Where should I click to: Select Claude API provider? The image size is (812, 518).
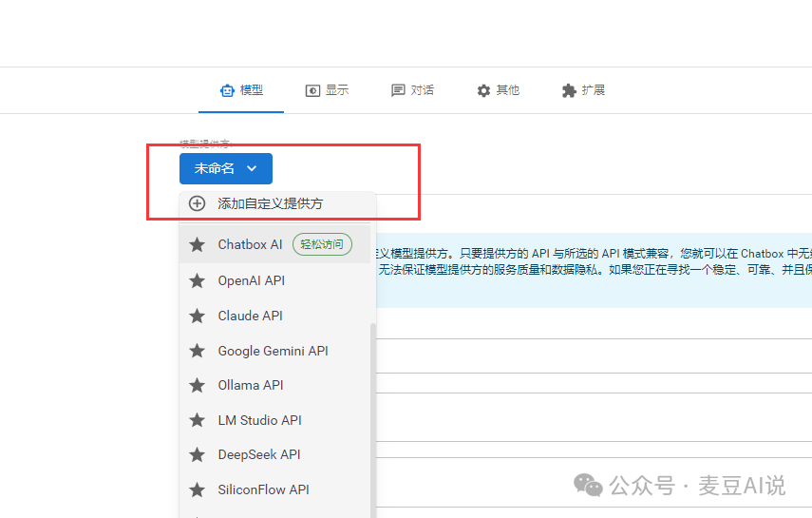(275, 316)
